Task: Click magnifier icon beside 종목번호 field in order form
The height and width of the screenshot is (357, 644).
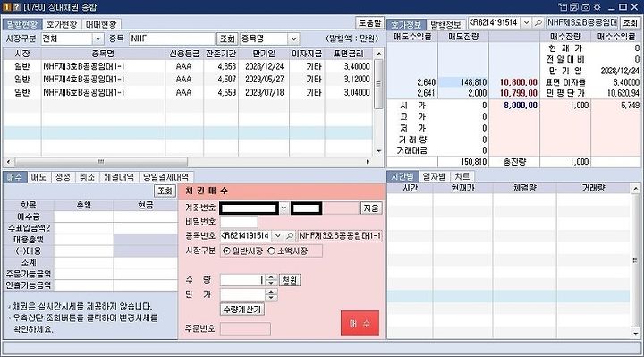Action: pos(290,236)
